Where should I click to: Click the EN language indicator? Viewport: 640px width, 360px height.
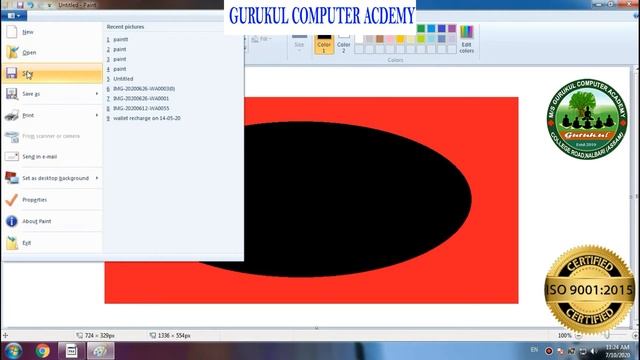click(x=534, y=350)
